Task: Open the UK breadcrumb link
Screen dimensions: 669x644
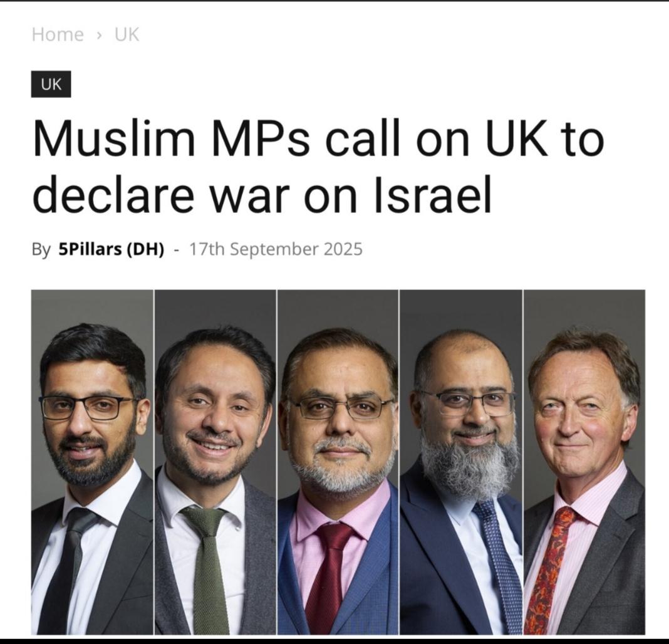Action: (127, 34)
